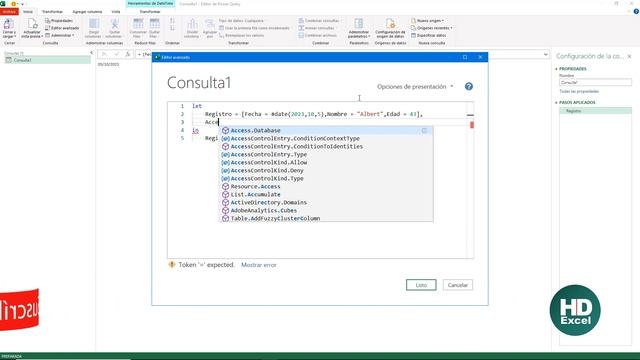Switch to the first Transformar ribbon tab
The image size is (640, 360).
tap(52, 11)
